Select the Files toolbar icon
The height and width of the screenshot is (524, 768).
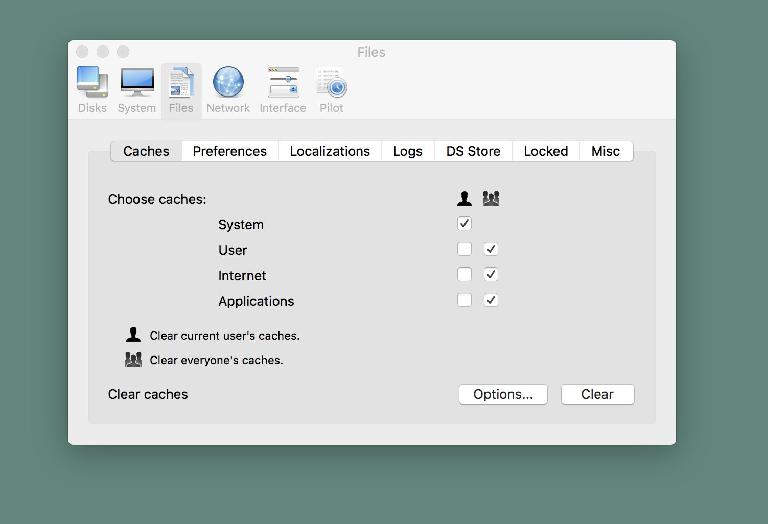(x=181, y=90)
